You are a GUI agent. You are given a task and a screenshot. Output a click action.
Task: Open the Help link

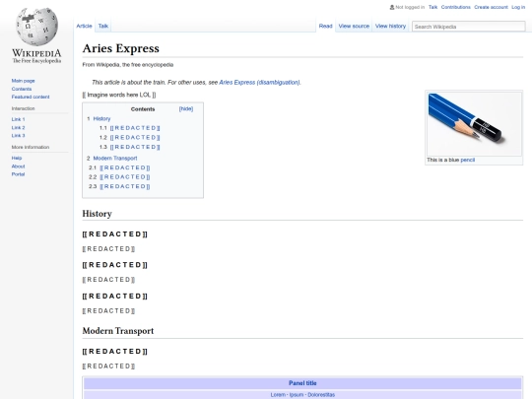click(x=17, y=158)
